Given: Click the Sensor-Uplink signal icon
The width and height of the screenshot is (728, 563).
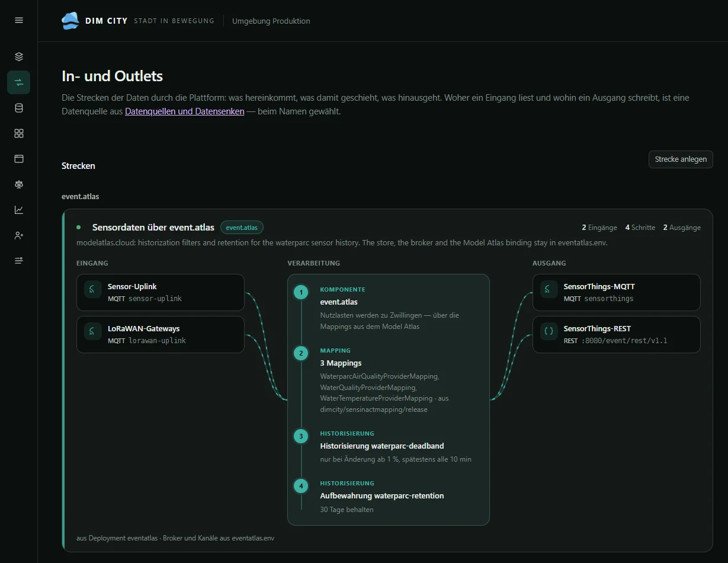Looking at the screenshot, I should click(x=93, y=289).
